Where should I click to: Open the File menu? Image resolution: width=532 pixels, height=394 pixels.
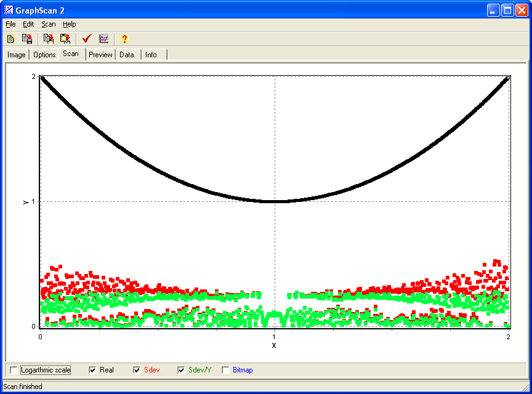(10, 24)
